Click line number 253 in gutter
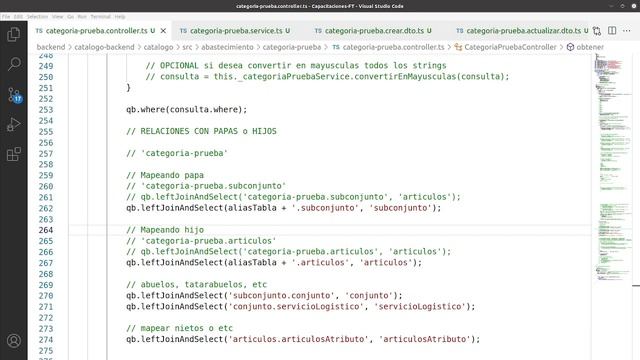 pos(46,110)
